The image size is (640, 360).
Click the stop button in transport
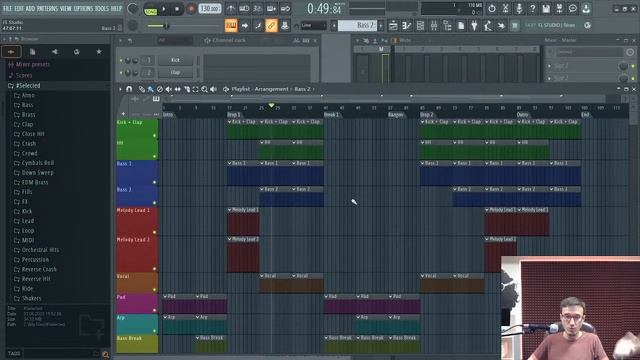tap(177, 9)
